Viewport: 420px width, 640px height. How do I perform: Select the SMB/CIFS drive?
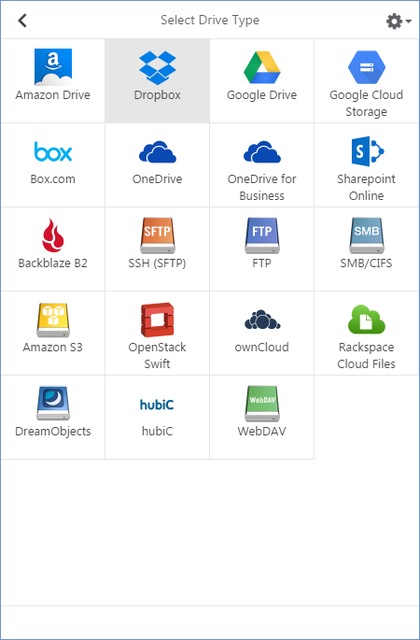tap(366, 249)
